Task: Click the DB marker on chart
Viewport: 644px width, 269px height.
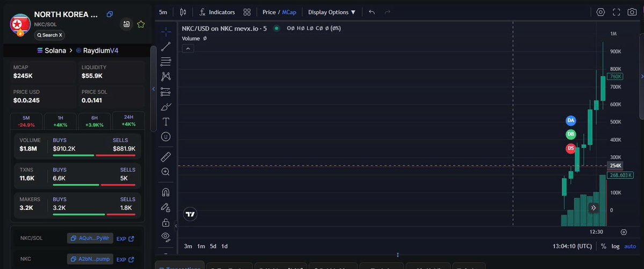Action: (x=570, y=134)
